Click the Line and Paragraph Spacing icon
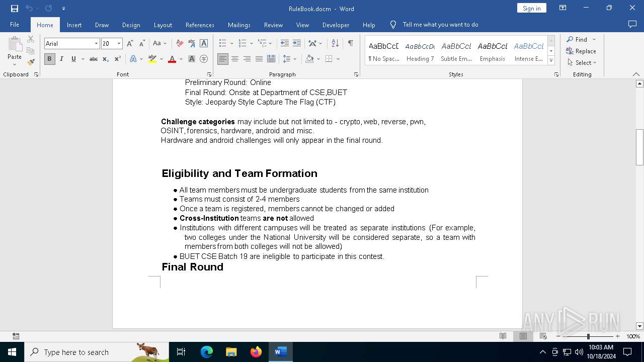Screen dimensions: 644x362 [287, 59]
